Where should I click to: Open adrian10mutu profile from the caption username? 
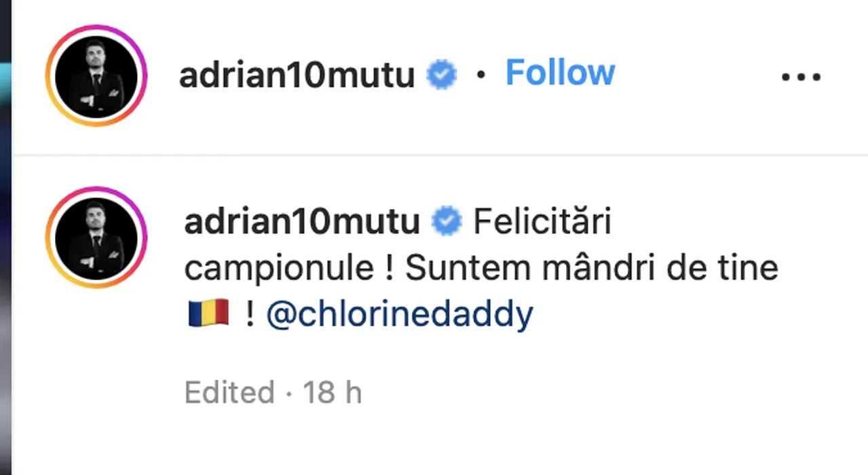(x=301, y=223)
